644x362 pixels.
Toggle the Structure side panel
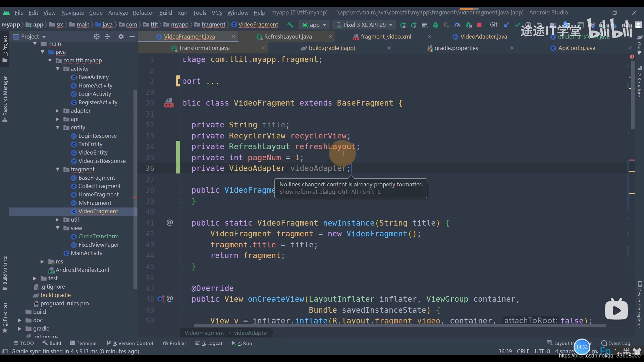[x=639, y=81]
